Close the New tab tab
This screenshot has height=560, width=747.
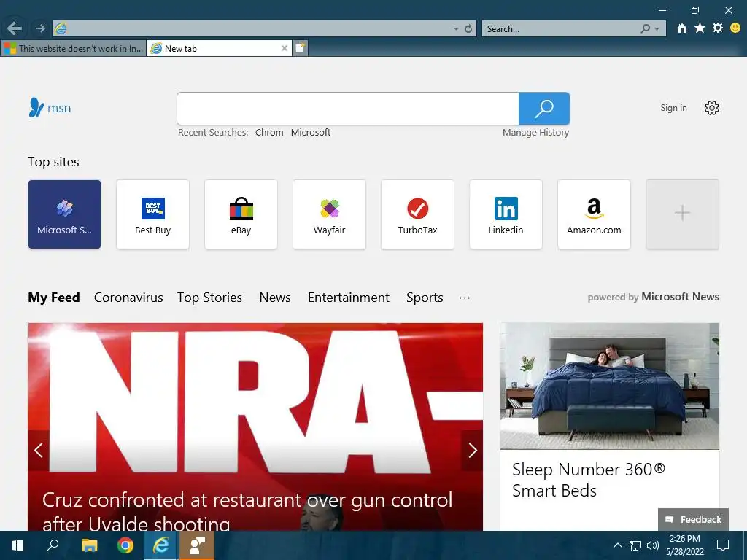[285, 49]
